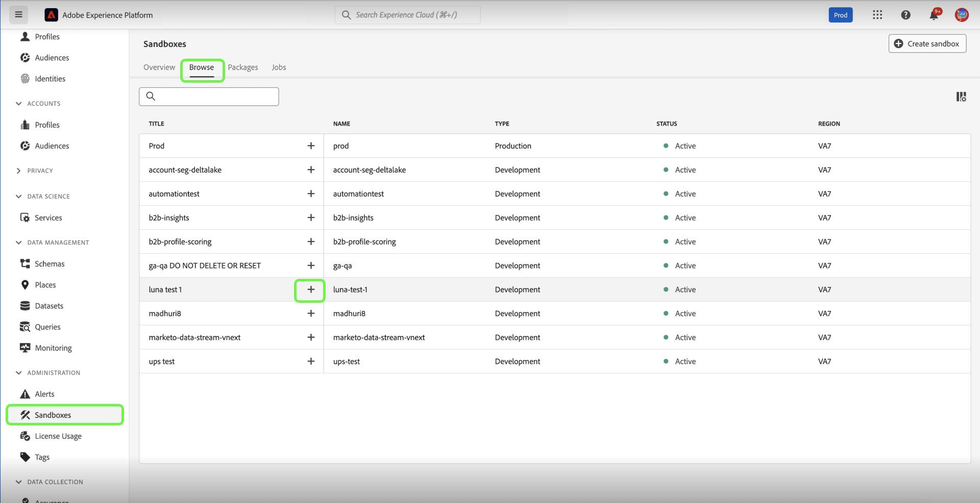This screenshot has width=980, height=503.
Task: Open the hamburger navigation menu
Action: 19,15
